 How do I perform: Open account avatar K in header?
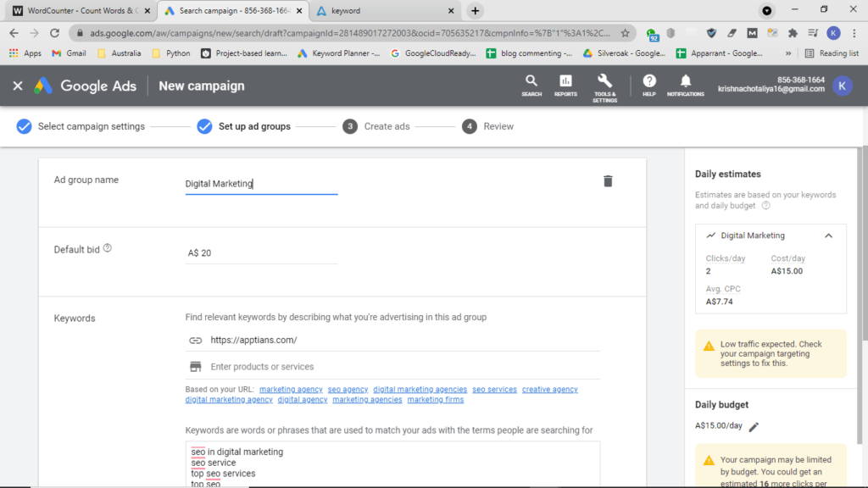point(842,86)
